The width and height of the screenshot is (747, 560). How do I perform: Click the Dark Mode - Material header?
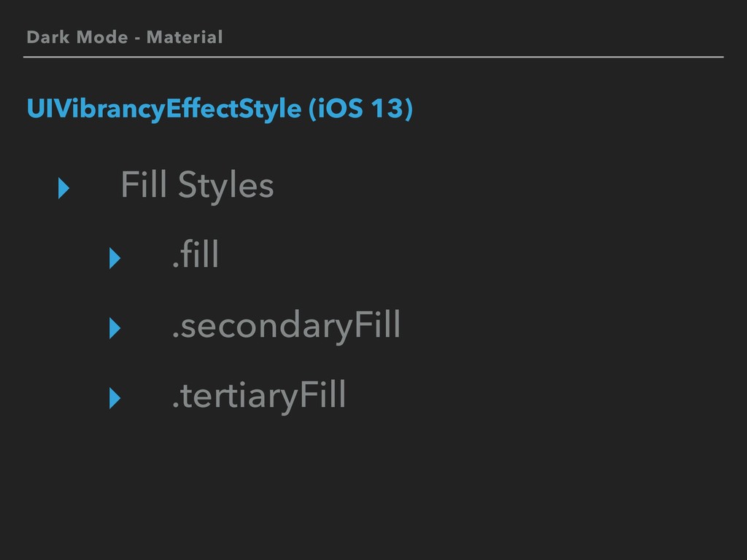[x=124, y=37]
